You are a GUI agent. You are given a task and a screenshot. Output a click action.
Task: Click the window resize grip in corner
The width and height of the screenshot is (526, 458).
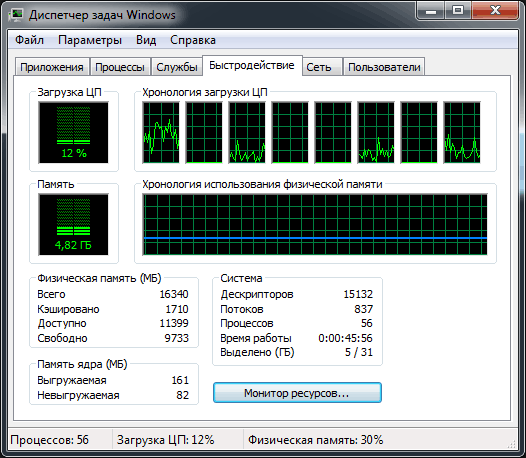click(512, 444)
